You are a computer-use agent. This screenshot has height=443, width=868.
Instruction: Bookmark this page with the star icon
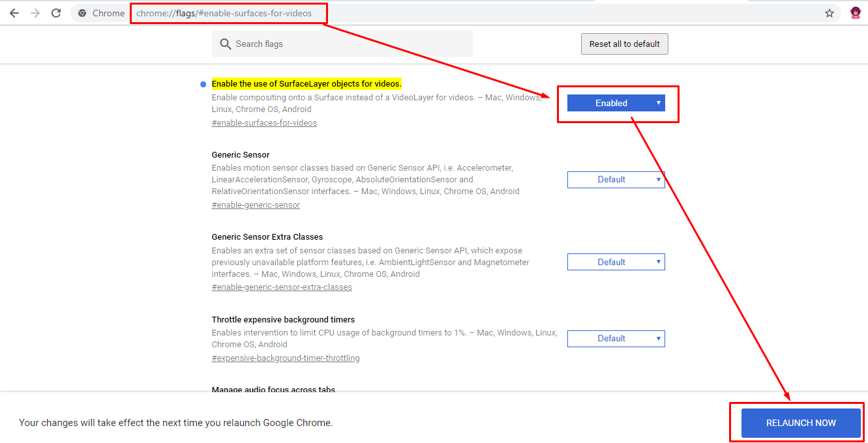tap(830, 13)
